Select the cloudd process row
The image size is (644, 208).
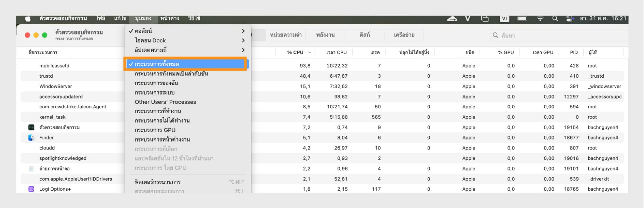coord(322,148)
